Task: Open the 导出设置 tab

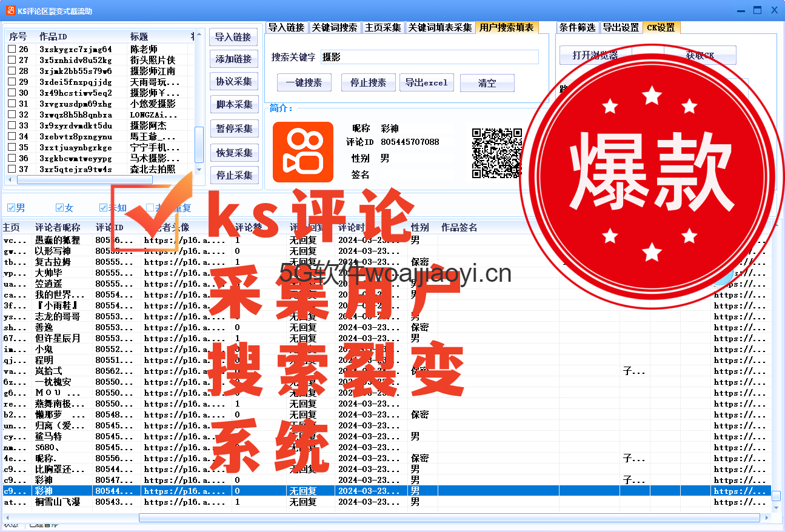Action: click(x=621, y=27)
